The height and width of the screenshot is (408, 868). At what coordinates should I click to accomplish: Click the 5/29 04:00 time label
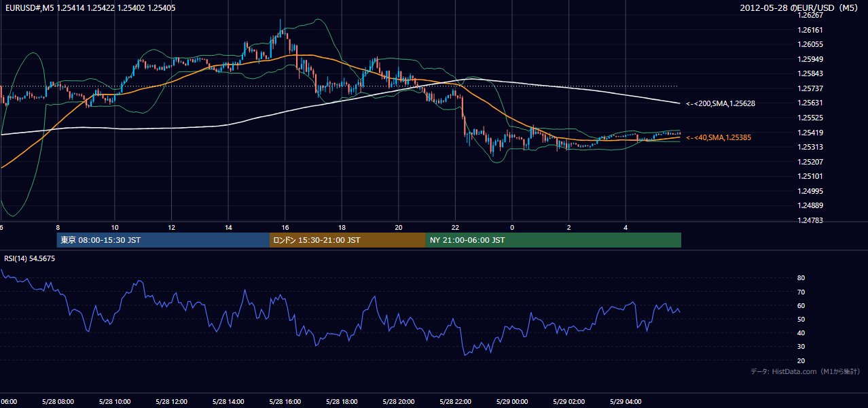point(626,402)
